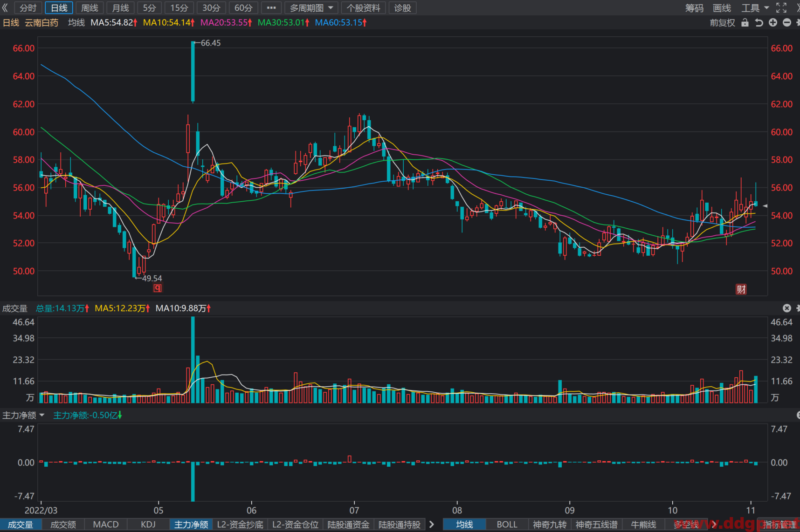Zoom in chart with plus icon
800x532 pixels.
[x=773, y=22]
